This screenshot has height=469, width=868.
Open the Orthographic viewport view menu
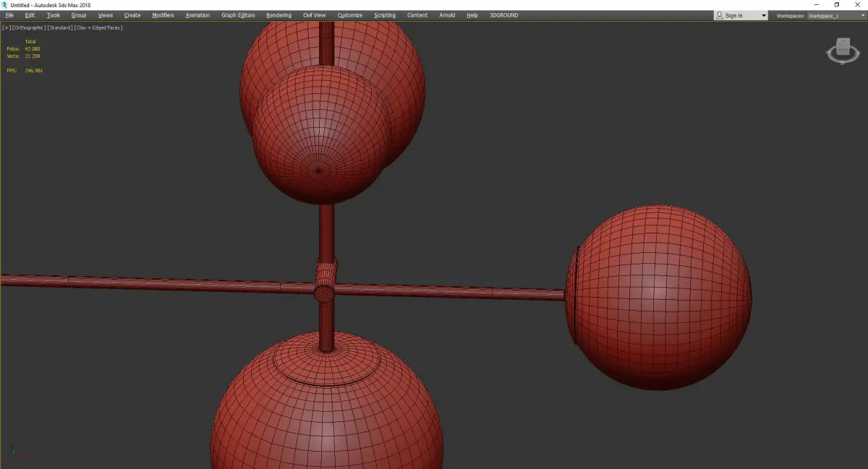click(x=29, y=27)
